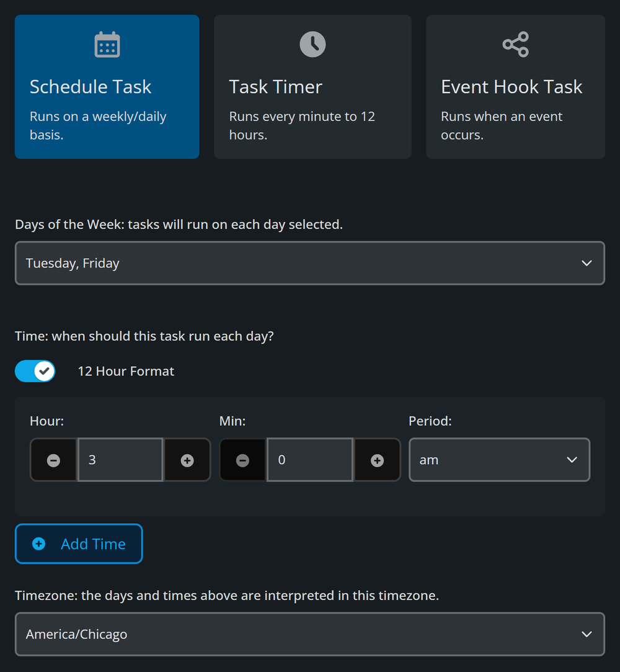Screen dimensions: 620x672
Task: Click the plus icon inside Add Time
Action: point(38,544)
